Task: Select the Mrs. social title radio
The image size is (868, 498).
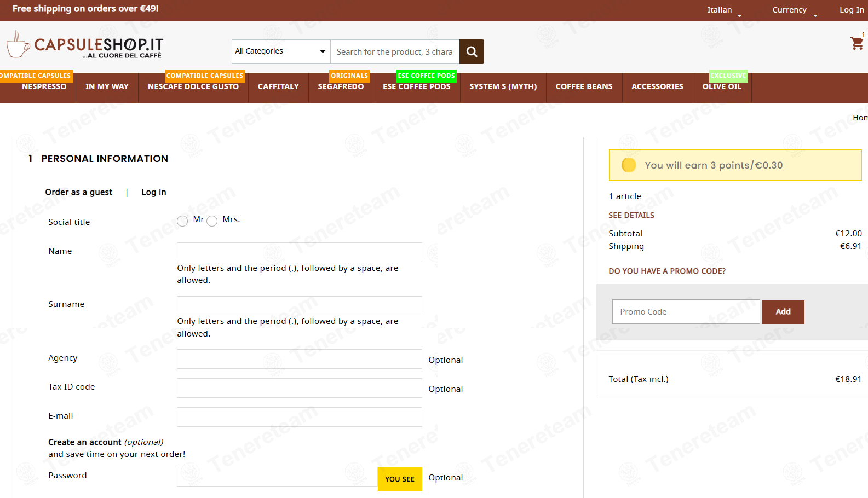Action: 212,221
